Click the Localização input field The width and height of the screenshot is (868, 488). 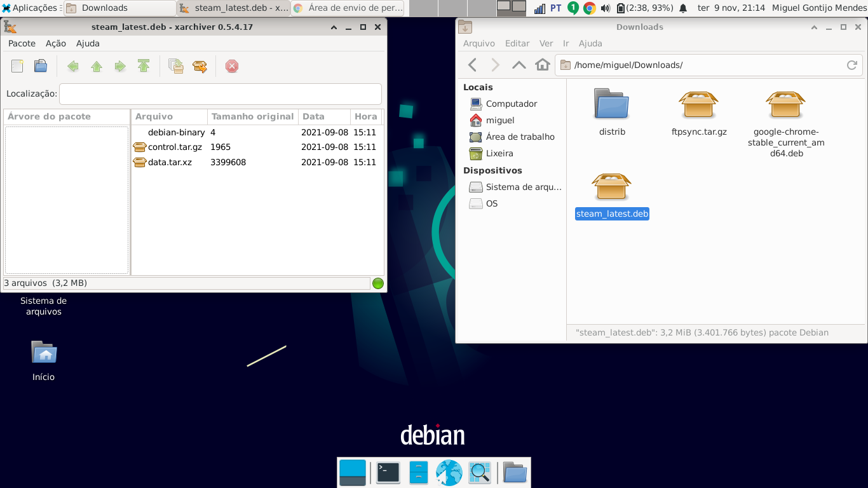220,93
